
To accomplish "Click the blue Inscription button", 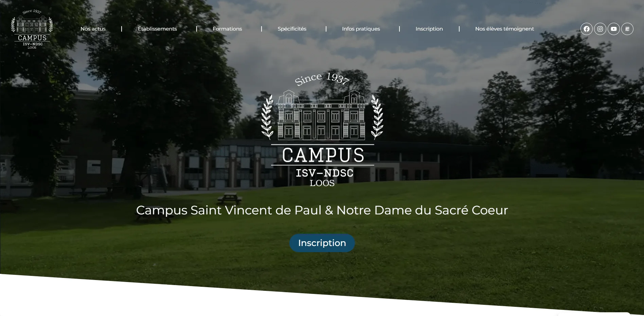I will (x=322, y=243).
